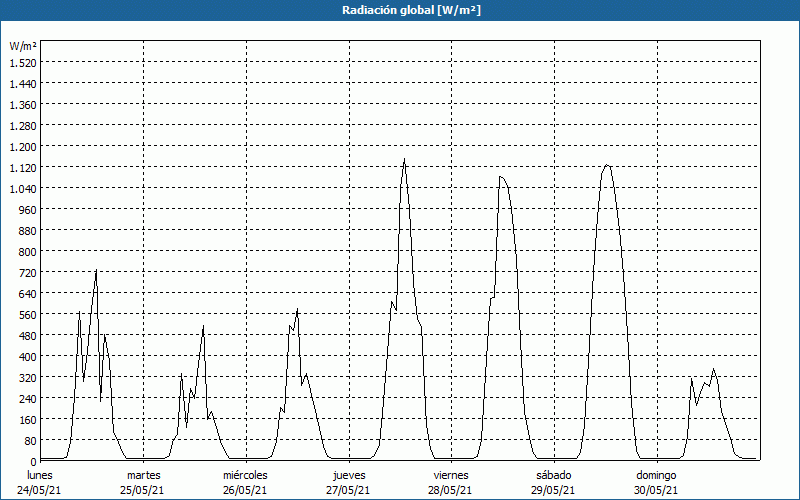Screen dimensions: 800x500
Task: Click Saturday's radiation peak near 1.130
Action: [x=606, y=164]
